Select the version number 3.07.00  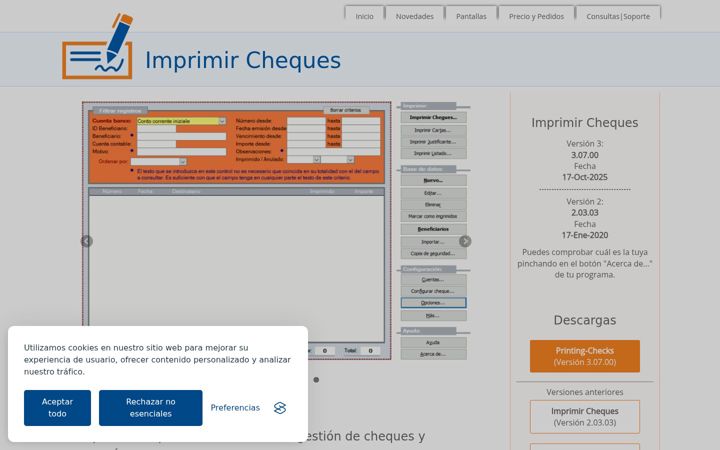(x=585, y=155)
